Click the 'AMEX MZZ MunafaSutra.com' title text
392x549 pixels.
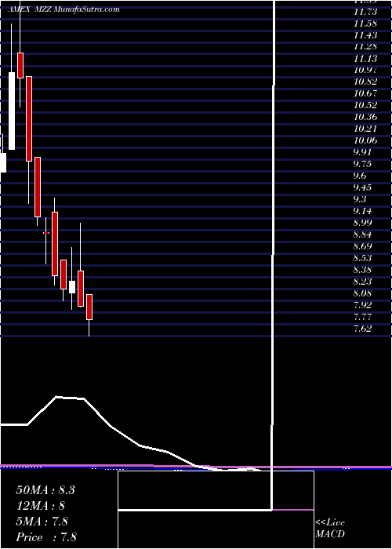(63, 9)
